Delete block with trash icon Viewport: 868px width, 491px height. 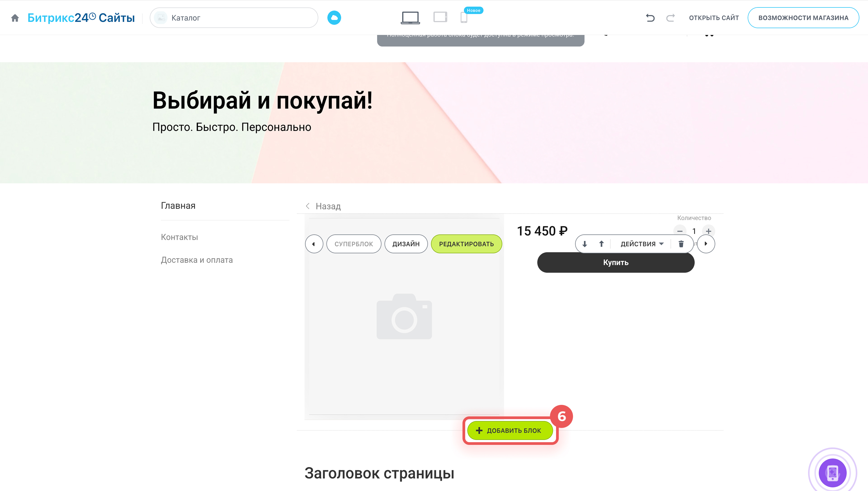[681, 244]
